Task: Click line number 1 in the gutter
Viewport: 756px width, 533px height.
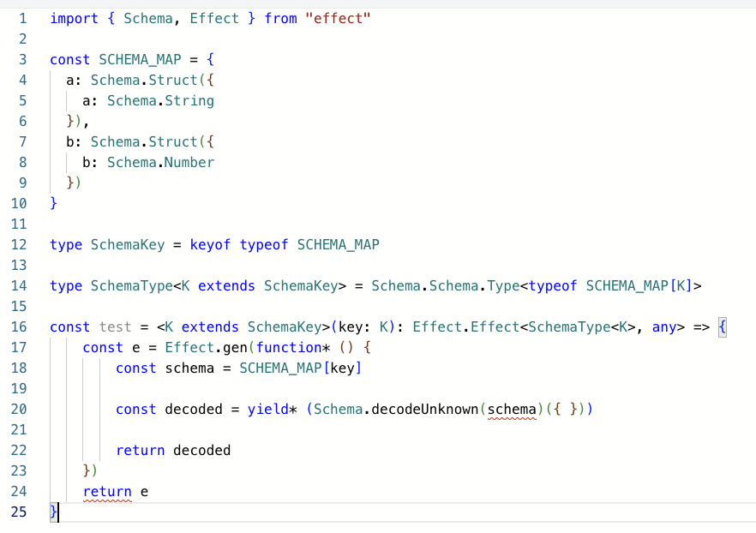Action: 22,18
